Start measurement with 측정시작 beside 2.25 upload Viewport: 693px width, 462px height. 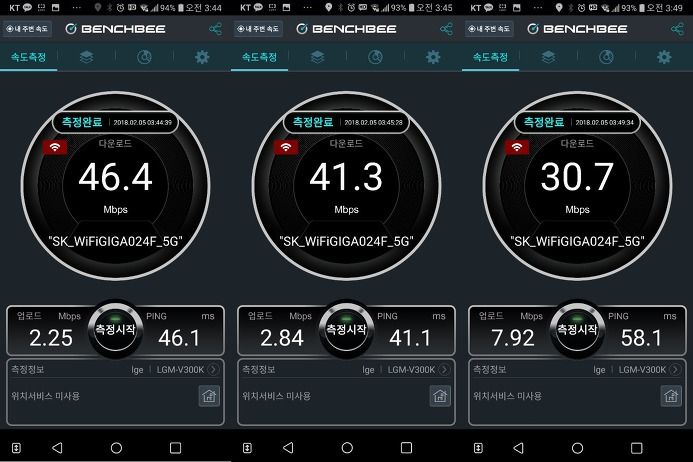[x=115, y=329]
